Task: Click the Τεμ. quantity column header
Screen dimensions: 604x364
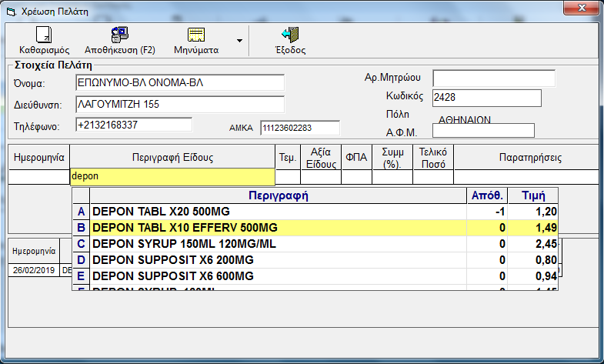Action: [x=288, y=157]
